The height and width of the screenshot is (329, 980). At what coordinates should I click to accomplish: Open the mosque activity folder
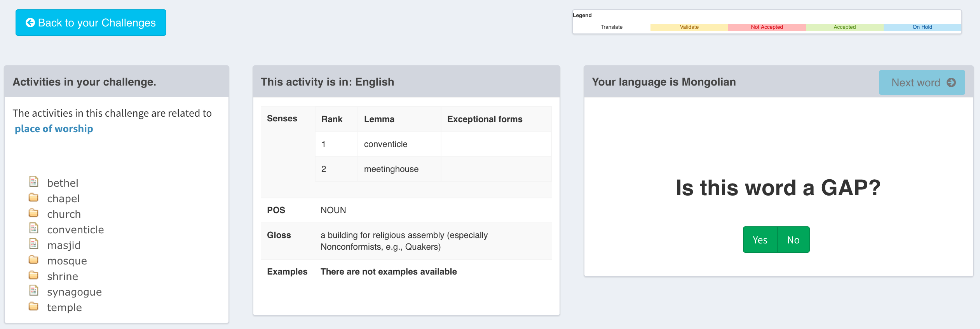click(67, 261)
